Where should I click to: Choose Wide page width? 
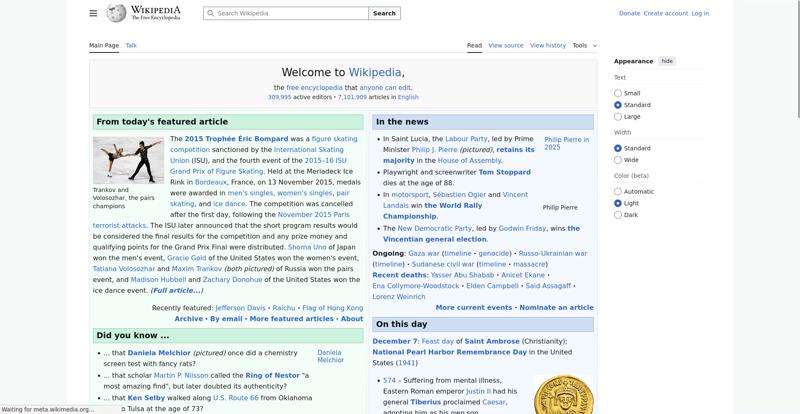618,160
